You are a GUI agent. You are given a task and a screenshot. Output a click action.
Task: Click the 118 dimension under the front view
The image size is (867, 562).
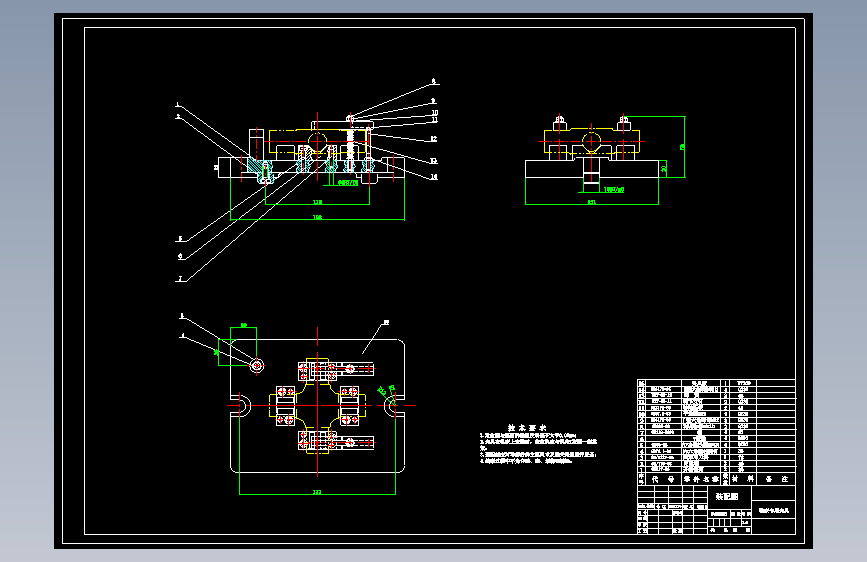click(317, 202)
